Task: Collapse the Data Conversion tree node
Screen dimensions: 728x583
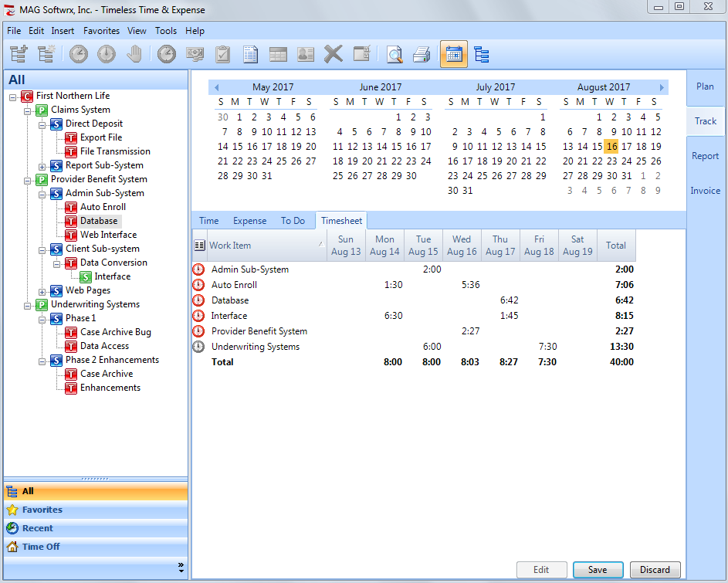Action: [x=56, y=264]
